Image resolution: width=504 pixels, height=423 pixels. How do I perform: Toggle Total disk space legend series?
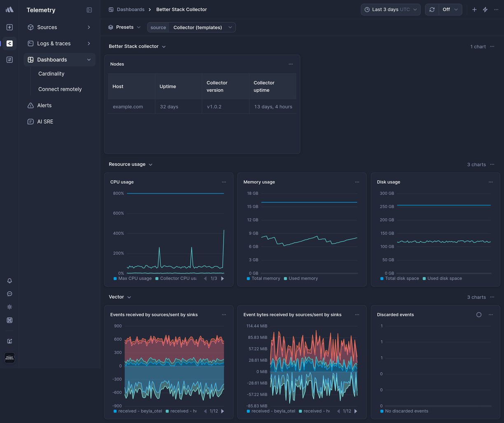coord(399,279)
